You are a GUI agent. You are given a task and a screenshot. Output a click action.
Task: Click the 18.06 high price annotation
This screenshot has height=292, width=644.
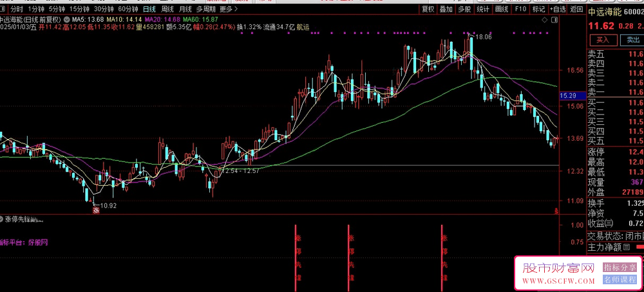pos(484,37)
